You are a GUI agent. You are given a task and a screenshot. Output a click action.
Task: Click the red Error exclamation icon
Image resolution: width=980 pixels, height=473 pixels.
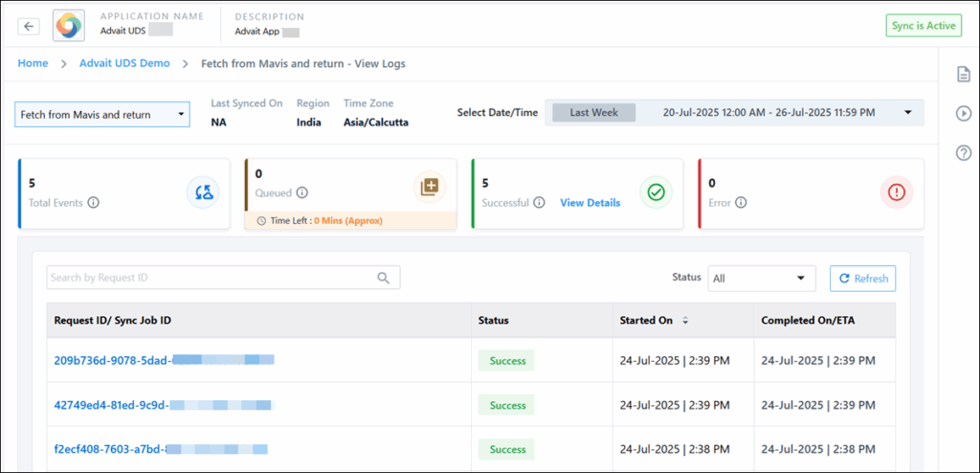(x=896, y=192)
